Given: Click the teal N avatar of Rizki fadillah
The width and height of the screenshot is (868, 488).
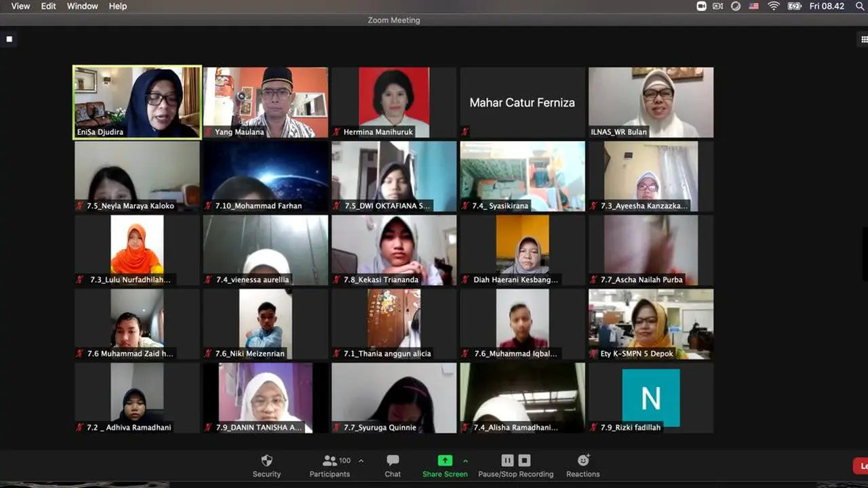Looking at the screenshot, I should coord(651,398).
